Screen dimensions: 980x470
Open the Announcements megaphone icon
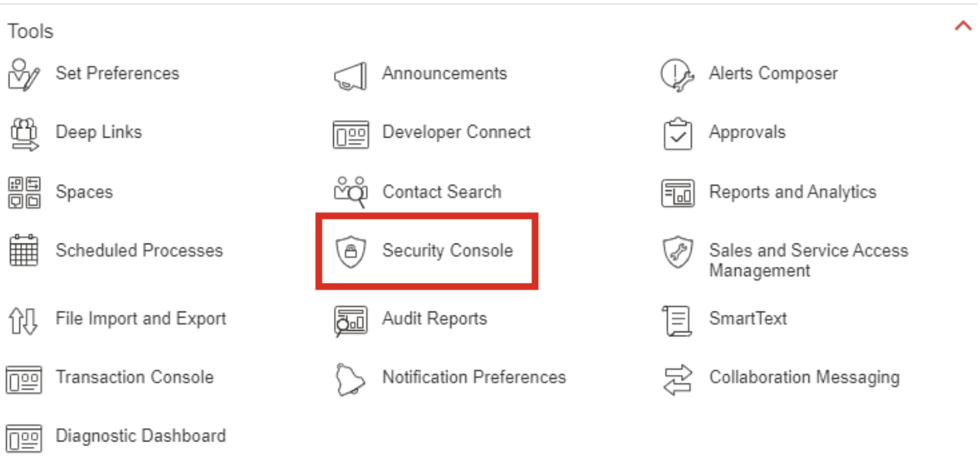pyautogui.click(x=350, y=76)
